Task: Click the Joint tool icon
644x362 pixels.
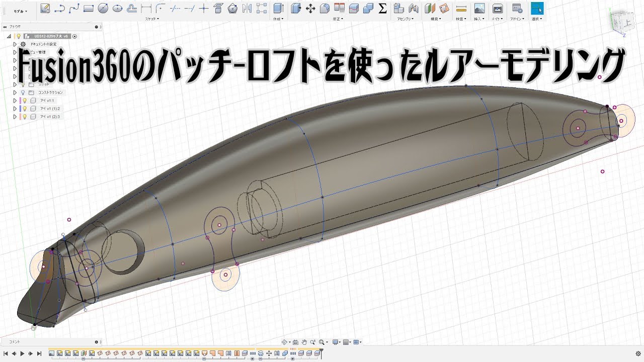Action: 414,8
